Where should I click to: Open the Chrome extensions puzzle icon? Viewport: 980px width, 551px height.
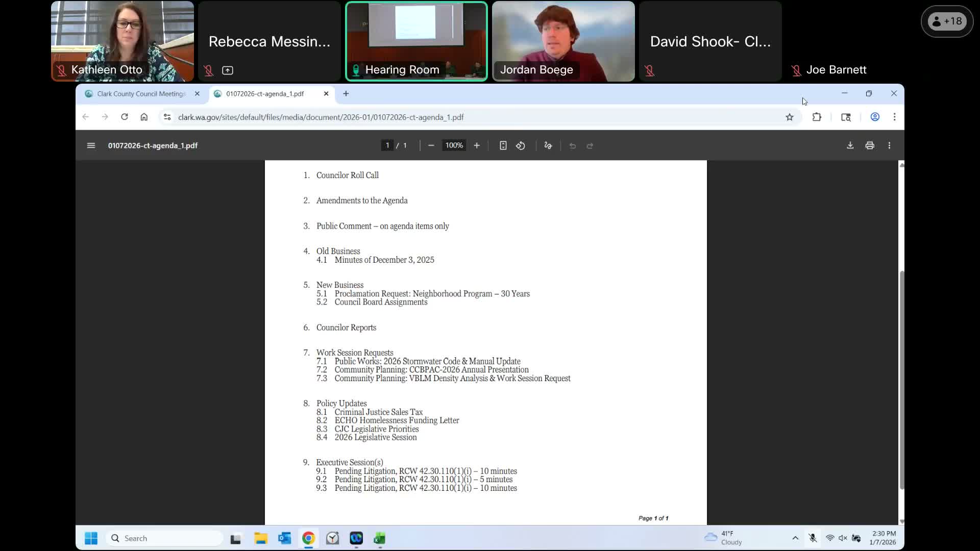tap(817, 117)
